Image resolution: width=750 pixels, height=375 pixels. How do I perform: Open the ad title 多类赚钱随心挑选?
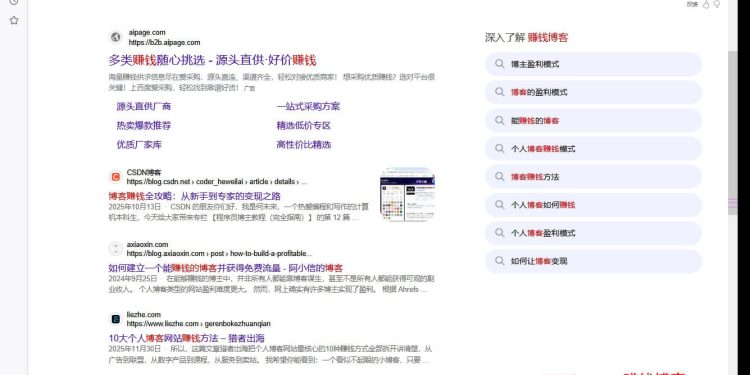(x=212, y=60)
